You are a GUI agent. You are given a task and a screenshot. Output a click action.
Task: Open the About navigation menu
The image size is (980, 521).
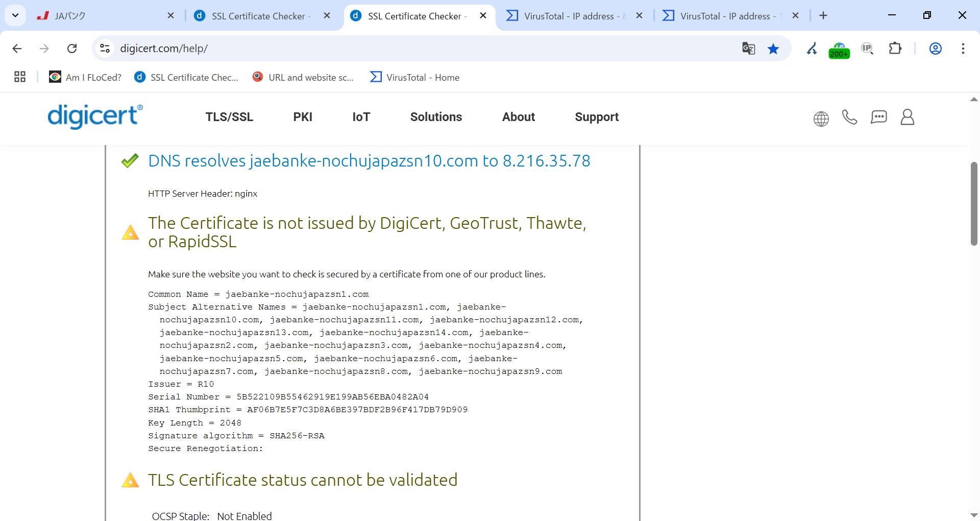519,117
